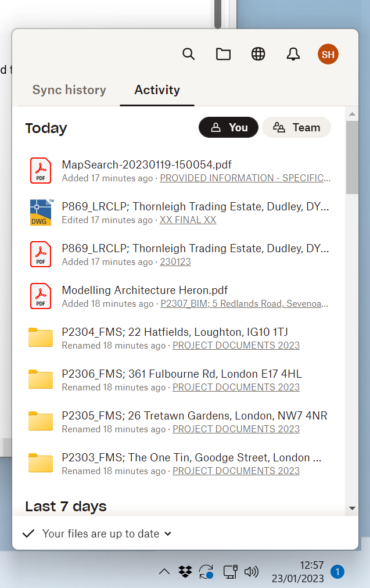Open P2304_FMS; 22 Hatfields, Loughton entry
Screen dimensions: 370x588
pos(175,332)
